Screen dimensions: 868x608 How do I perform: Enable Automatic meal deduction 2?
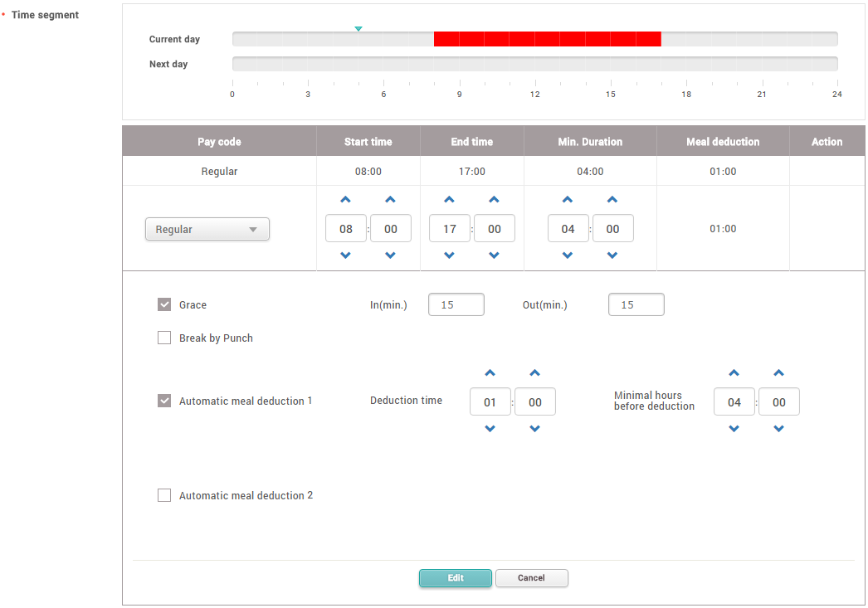pyautogui.click(x=164, y=495)
